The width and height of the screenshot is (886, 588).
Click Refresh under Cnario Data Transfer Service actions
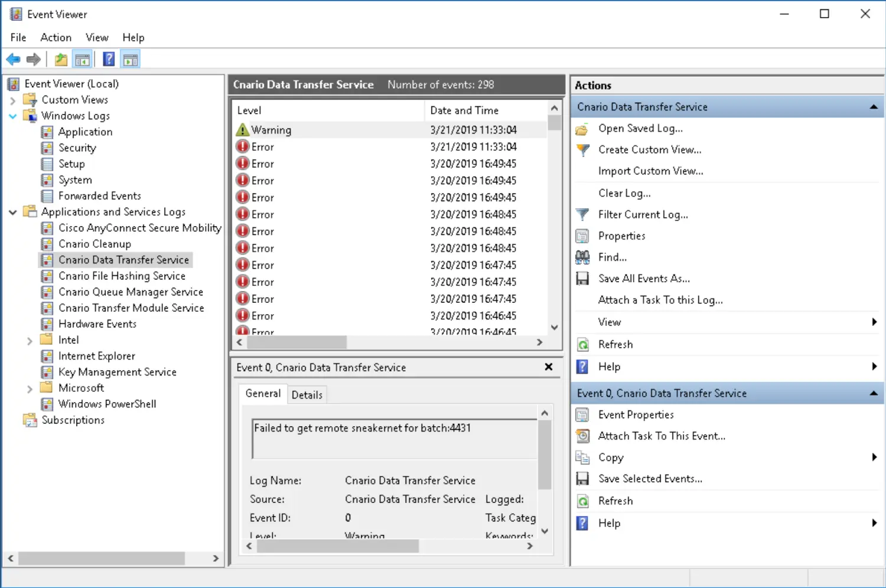tap(615, 344)
